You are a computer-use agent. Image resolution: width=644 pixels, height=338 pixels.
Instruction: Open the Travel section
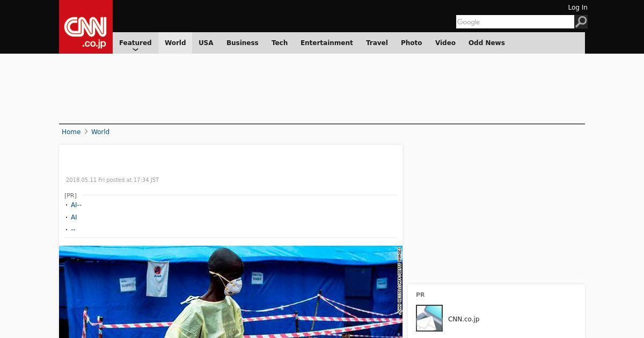pyautogui.click(x=377, y=43)
